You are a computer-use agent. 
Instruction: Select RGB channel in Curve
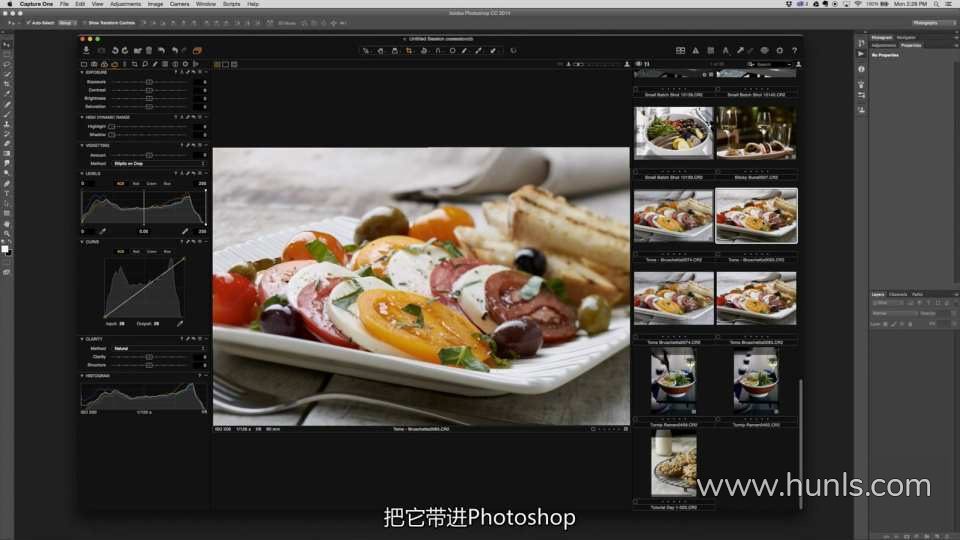(x=121, y=252)
